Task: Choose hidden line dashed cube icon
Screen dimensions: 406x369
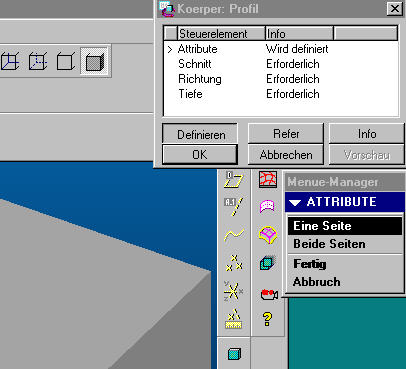Action: (x=38, y=62)
